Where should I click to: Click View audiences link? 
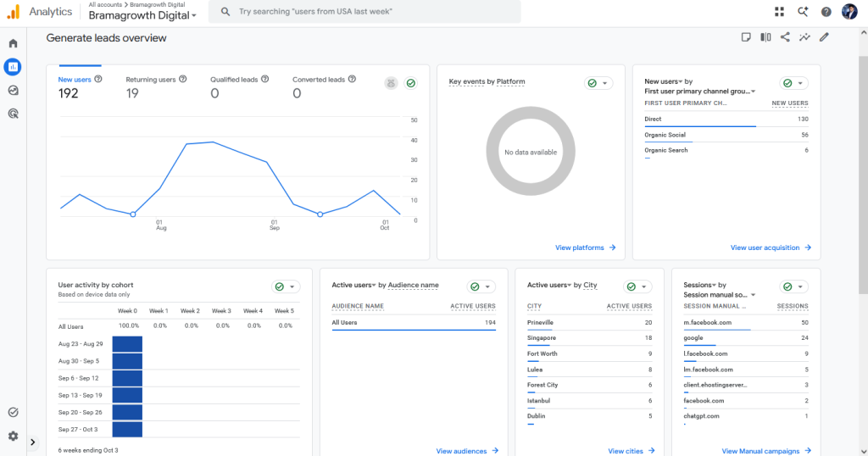tap(467, 451)
